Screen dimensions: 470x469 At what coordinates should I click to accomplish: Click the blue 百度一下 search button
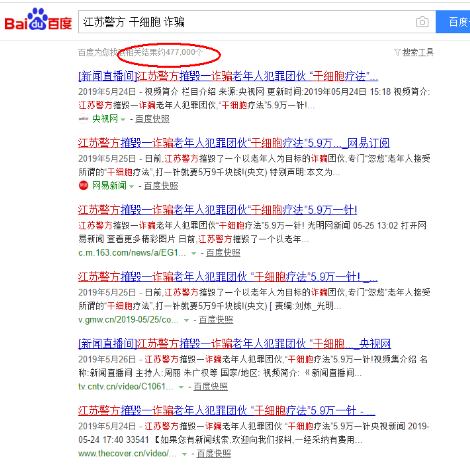click(453, 22)
